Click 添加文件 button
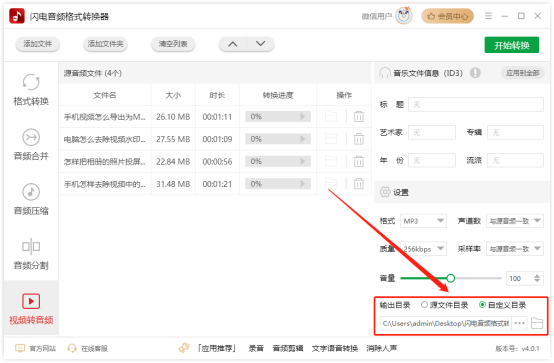 [x=37, y=44]
